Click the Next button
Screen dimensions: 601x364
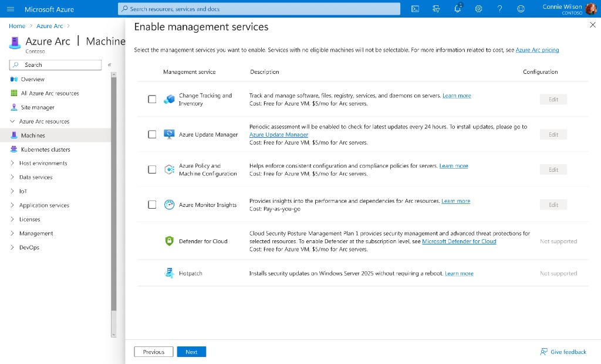coord(191,352)
